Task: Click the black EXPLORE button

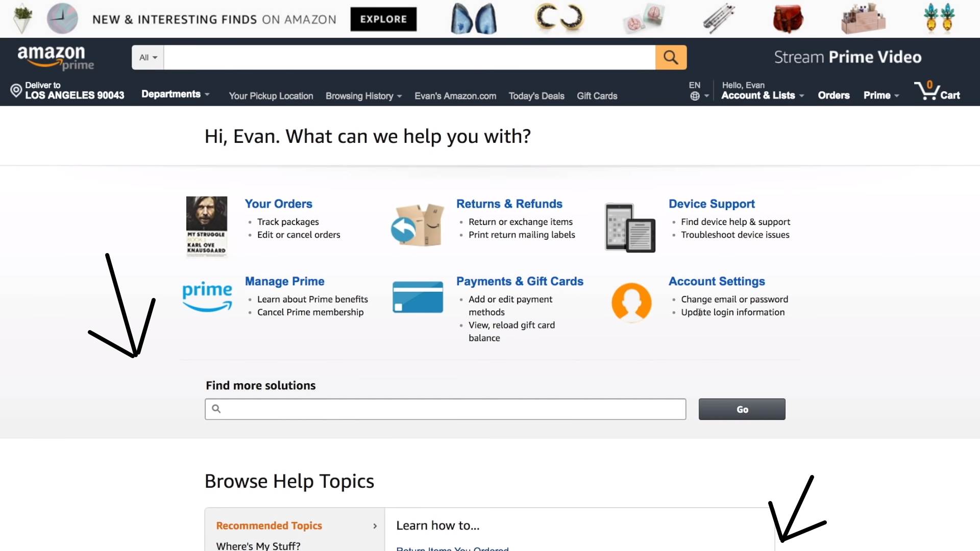Action: click(x=383, y=19)
